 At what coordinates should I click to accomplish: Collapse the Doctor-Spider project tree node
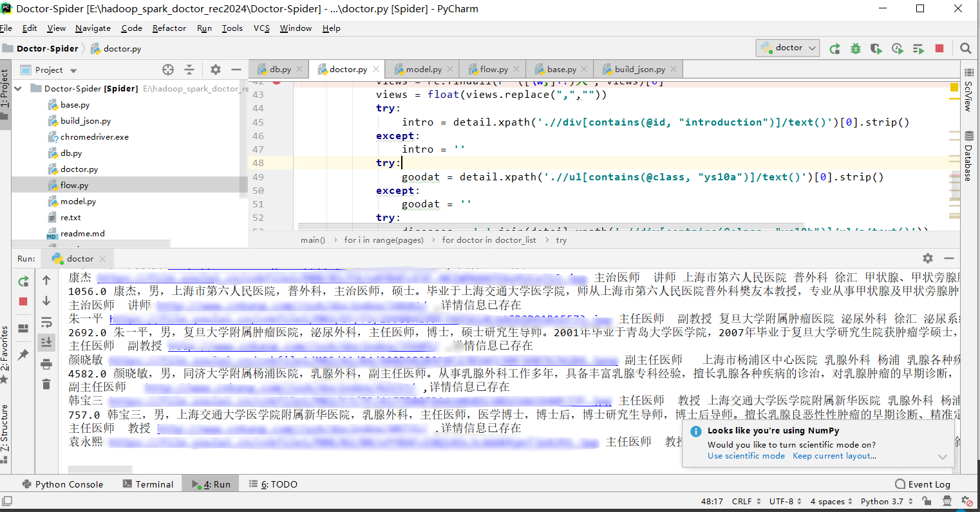[x=17, y=88]
